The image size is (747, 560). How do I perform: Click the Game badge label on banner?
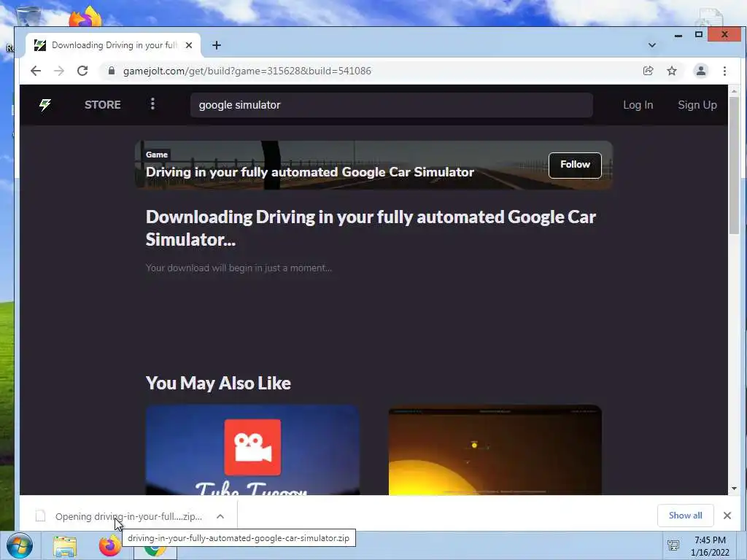click(157, 155)
